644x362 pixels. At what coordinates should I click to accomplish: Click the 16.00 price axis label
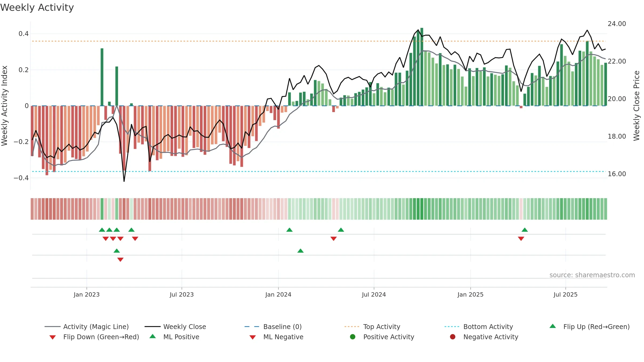617,174
